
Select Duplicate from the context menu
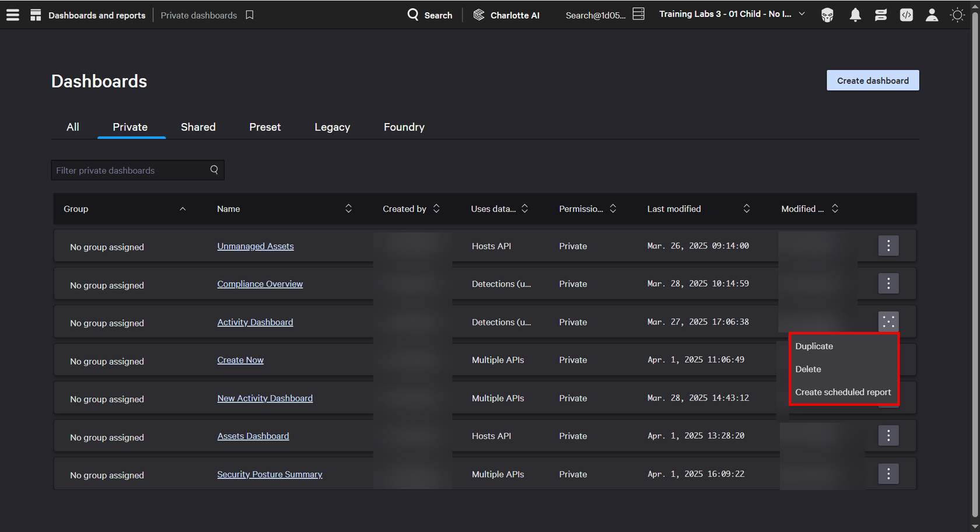[x=814, y=346]
